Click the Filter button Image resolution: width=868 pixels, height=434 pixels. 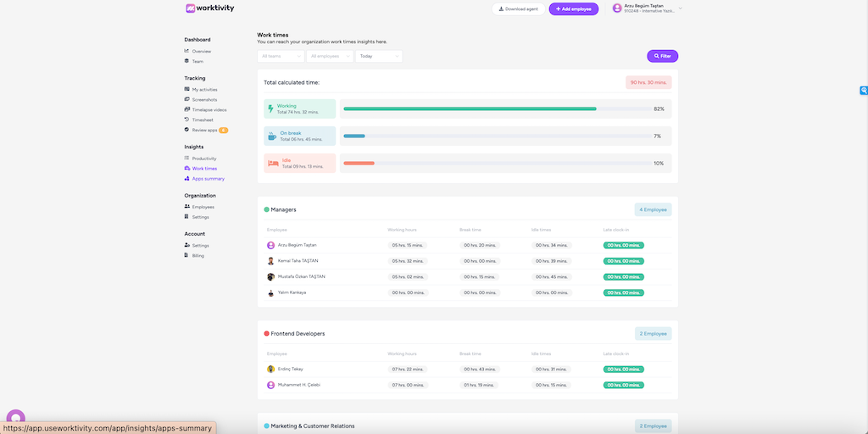point(662,56)
